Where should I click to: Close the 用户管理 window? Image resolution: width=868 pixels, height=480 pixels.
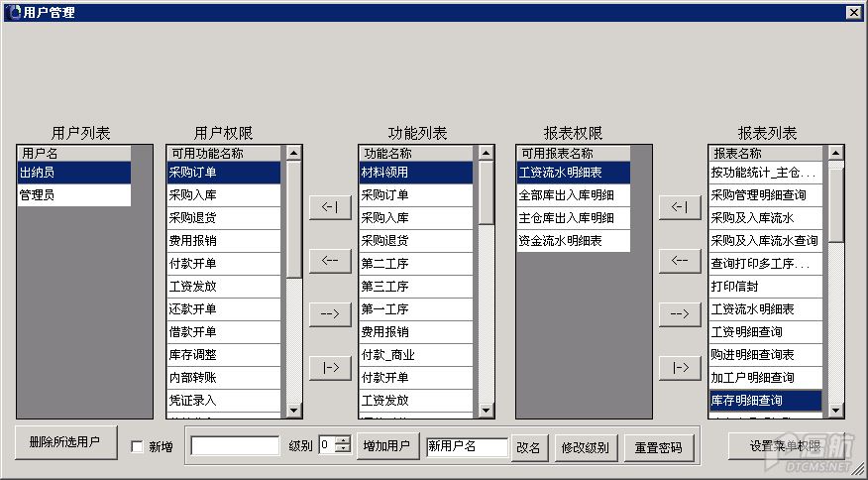853,12
